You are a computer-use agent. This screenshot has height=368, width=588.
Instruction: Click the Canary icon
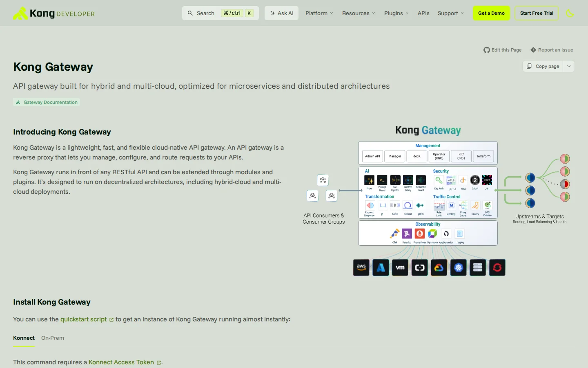pyautogui.click(x=475, y=206)
